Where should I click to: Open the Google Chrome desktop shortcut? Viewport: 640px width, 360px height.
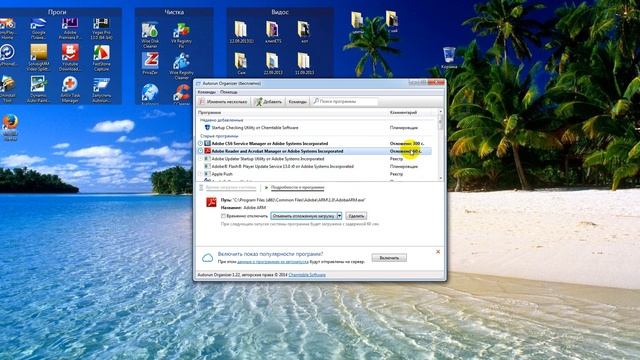click(38, 28)
